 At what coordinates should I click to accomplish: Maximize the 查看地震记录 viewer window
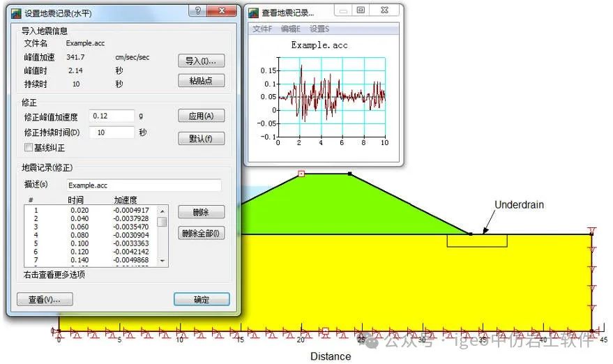click(x=361, y=10)
